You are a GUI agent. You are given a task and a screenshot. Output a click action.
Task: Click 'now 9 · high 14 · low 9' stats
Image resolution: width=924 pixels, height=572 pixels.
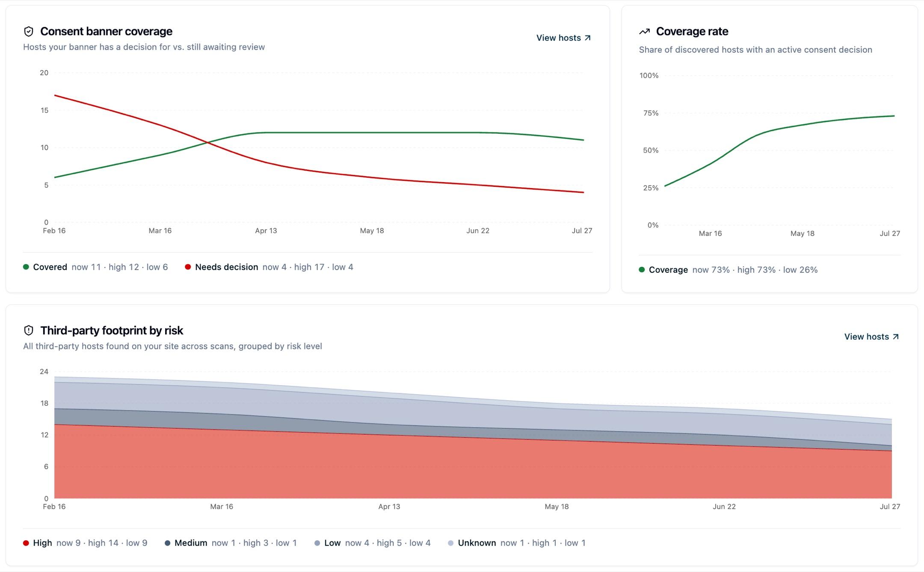tap(102, 543)
